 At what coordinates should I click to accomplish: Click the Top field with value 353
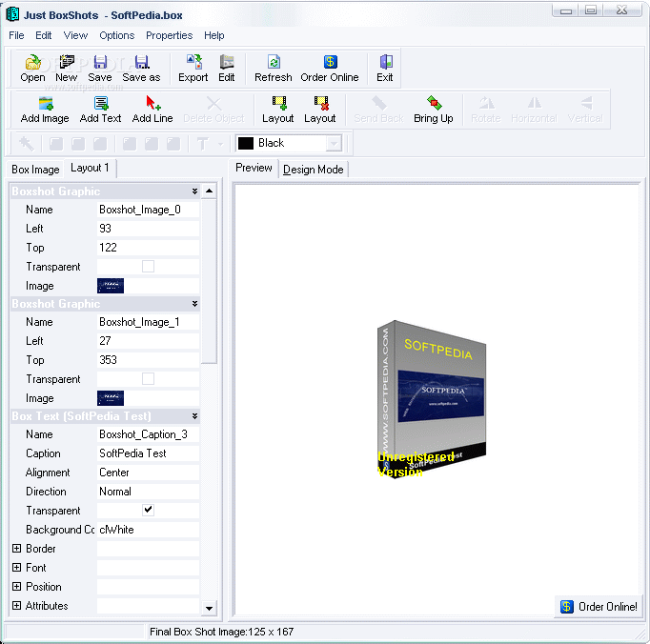coord(148,360)
